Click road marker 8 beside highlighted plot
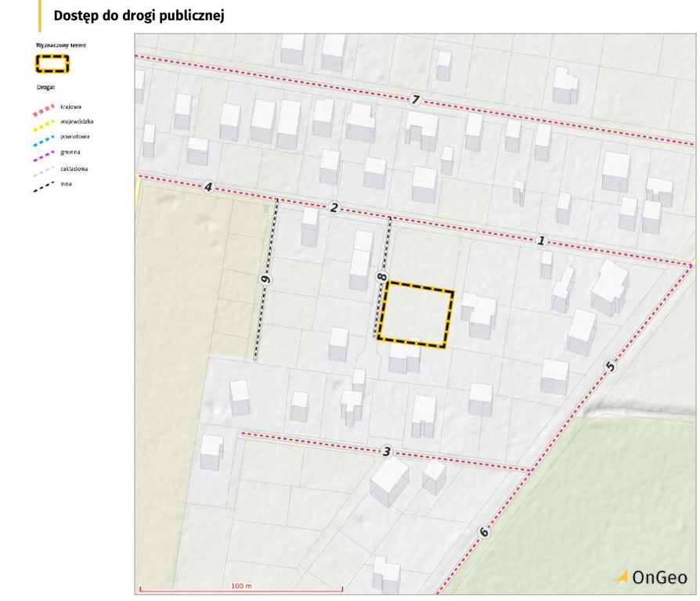The width and height of the screenshot is (700, 601). click(382, 276)
